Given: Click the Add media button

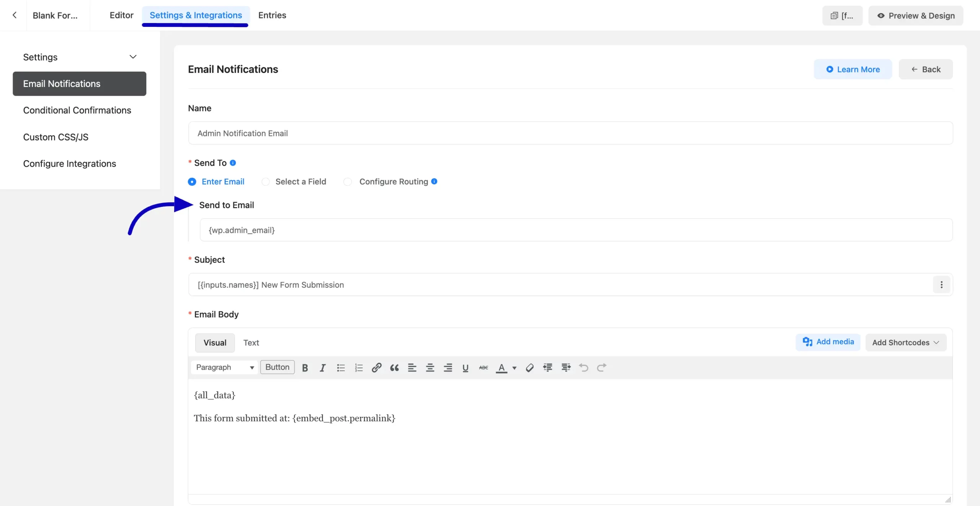Looking at the screenshot, I should click(x=828, y=342).
